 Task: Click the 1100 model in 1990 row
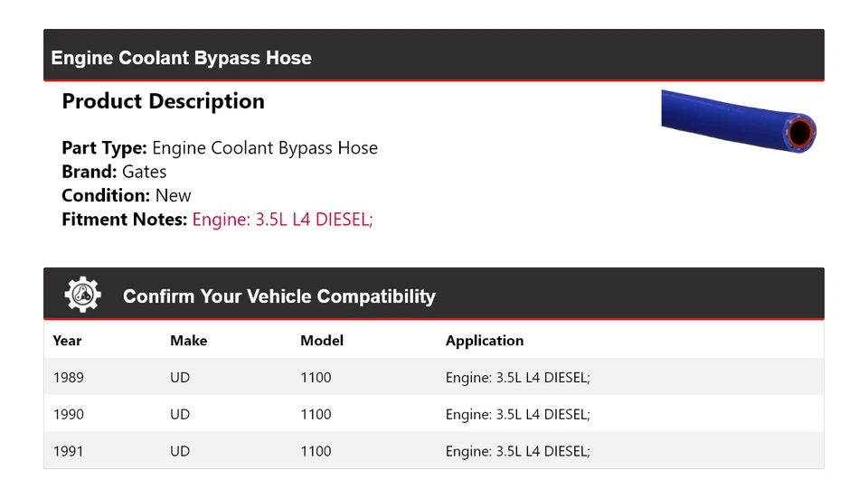click(x=316, y=414)
